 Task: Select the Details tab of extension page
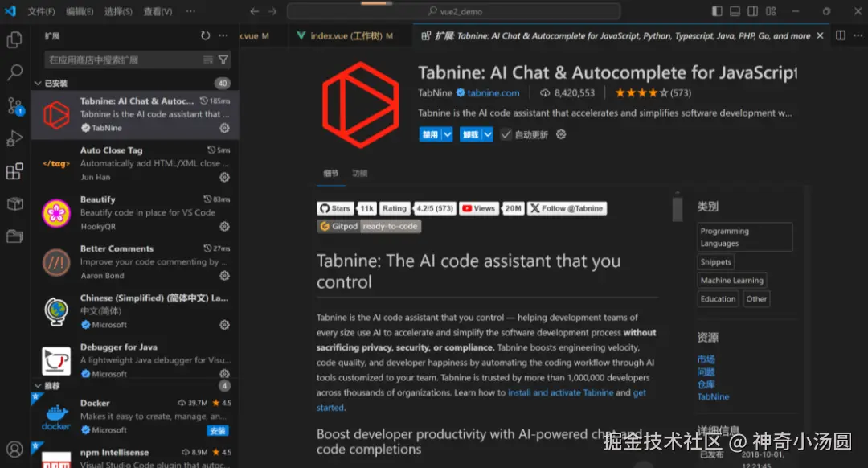tap(331, 174)
